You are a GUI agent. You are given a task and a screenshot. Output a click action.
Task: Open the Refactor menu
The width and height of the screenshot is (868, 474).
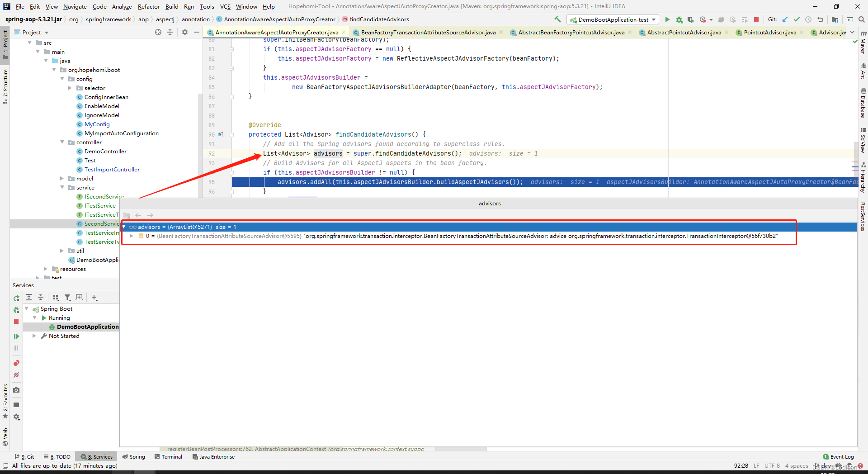149,6
